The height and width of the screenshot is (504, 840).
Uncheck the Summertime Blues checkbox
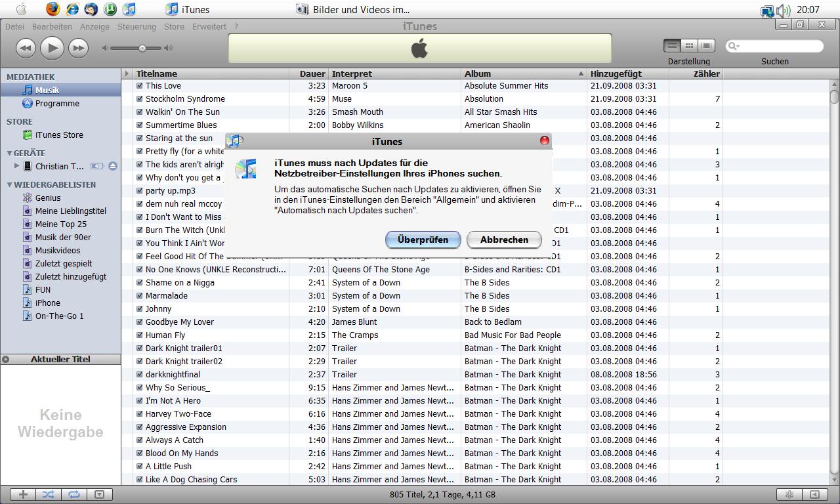point(140,125)
